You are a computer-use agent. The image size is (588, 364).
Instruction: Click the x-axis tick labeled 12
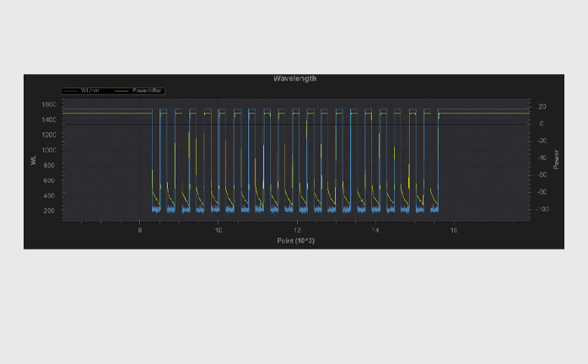[x=297, y=230]
